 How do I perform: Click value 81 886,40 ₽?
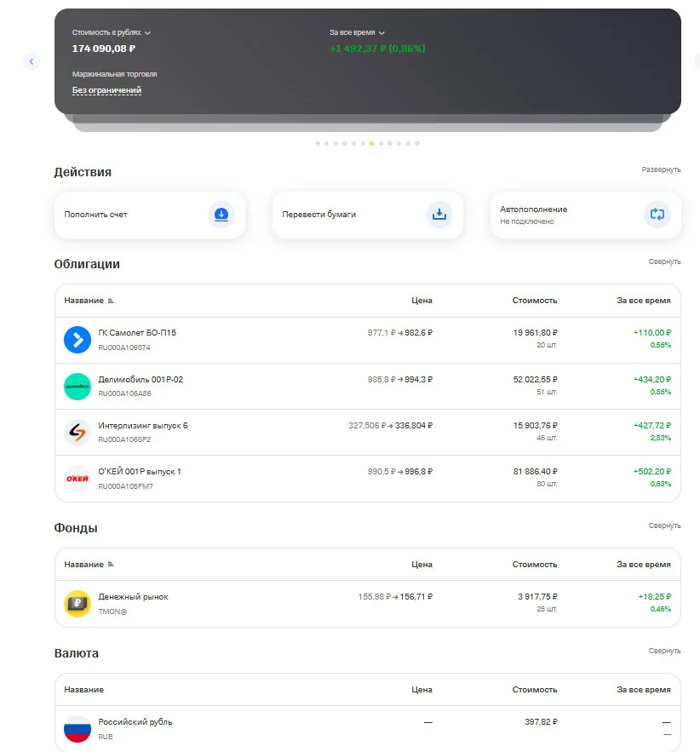535,472
